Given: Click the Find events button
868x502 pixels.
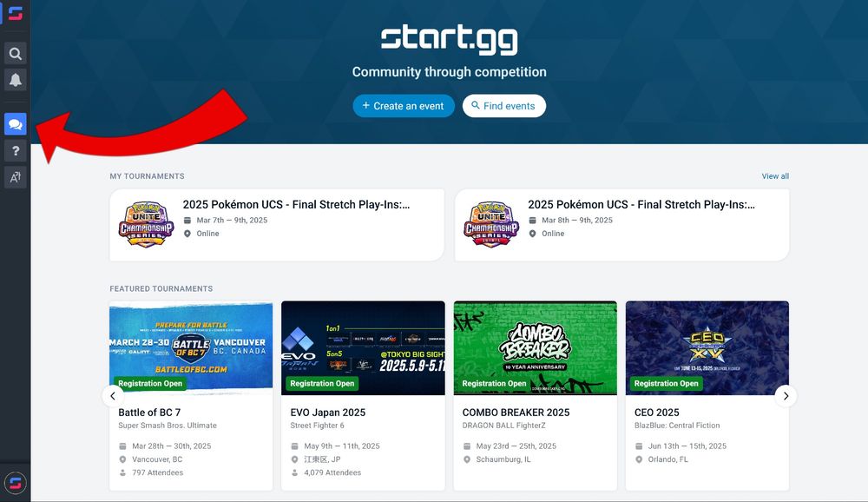Looking at the screenshot, I should [503, 106].
